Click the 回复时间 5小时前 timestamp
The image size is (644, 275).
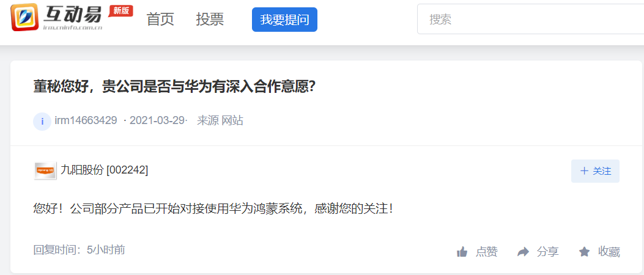click(x=79, y=249)
